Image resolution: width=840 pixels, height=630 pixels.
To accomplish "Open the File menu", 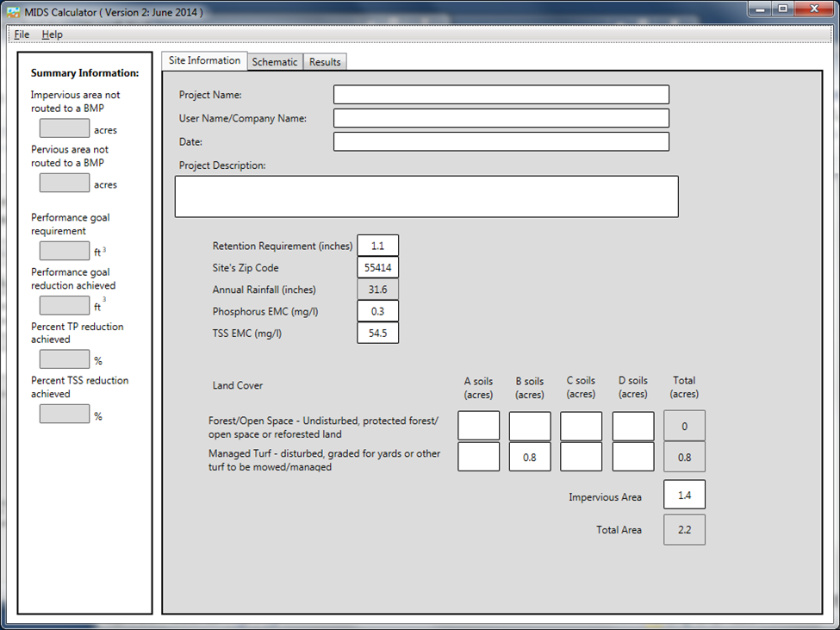I will coord(22,34).
